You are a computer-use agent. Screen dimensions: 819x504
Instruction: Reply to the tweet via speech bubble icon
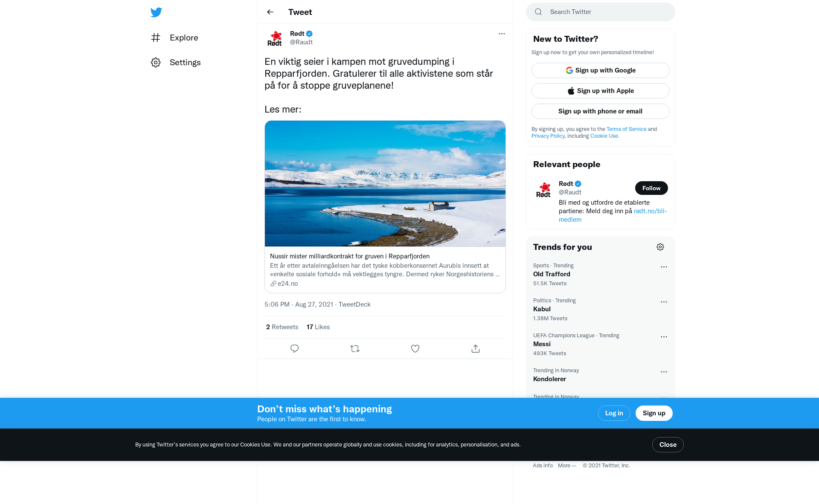tap(294, 349)
